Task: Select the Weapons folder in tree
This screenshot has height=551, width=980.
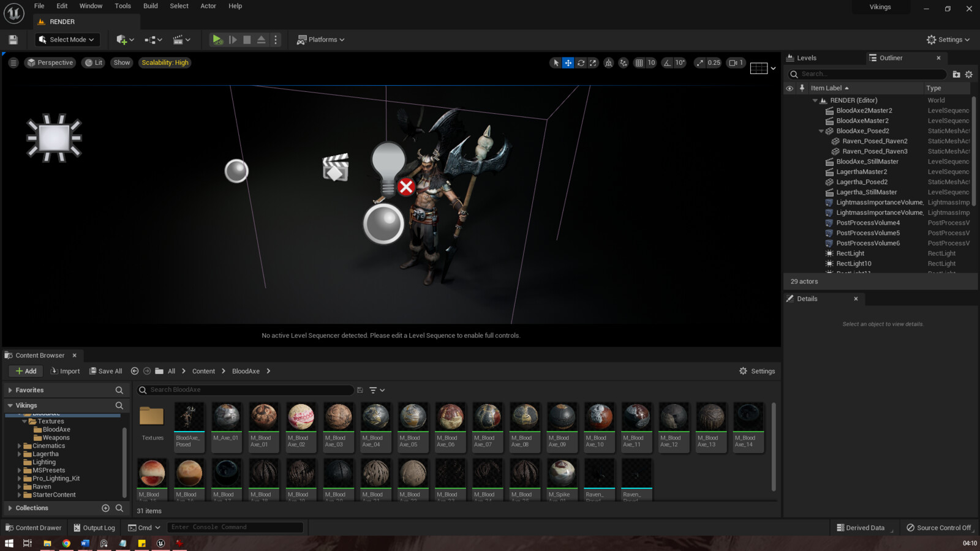Action: [56, 438]
